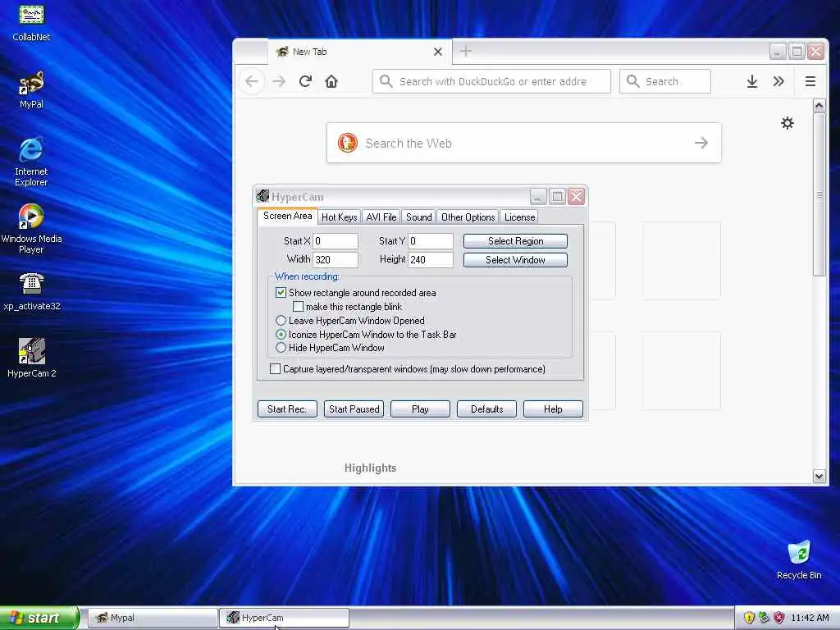Viewport: 840px width, 630px height.
Task: Reload the page in Mypal browser
Action: coord(305,81)
